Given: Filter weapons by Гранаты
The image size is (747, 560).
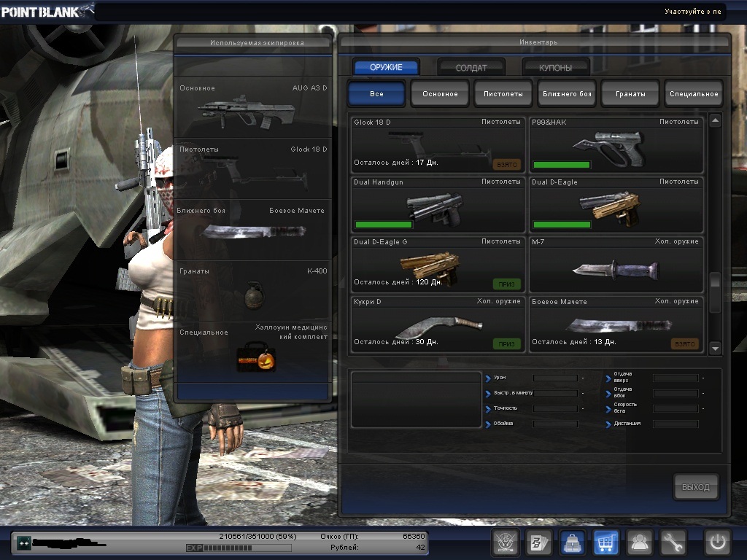Looking at the screenshot, I should tap(630, 94).
